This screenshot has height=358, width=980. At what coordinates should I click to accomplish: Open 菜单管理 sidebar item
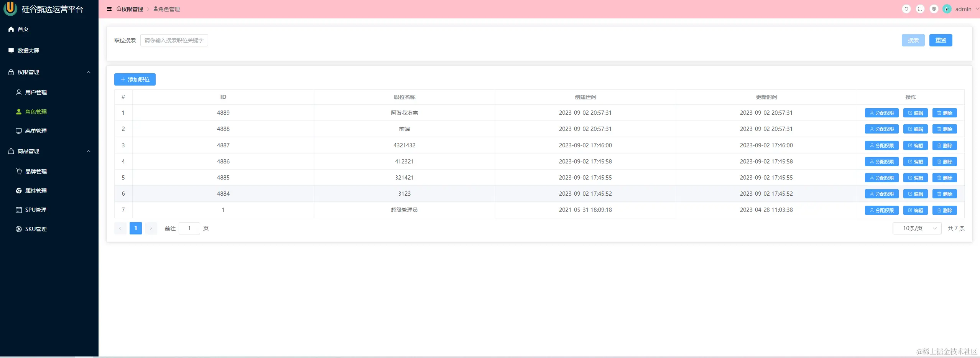click(x=49, y=131)
